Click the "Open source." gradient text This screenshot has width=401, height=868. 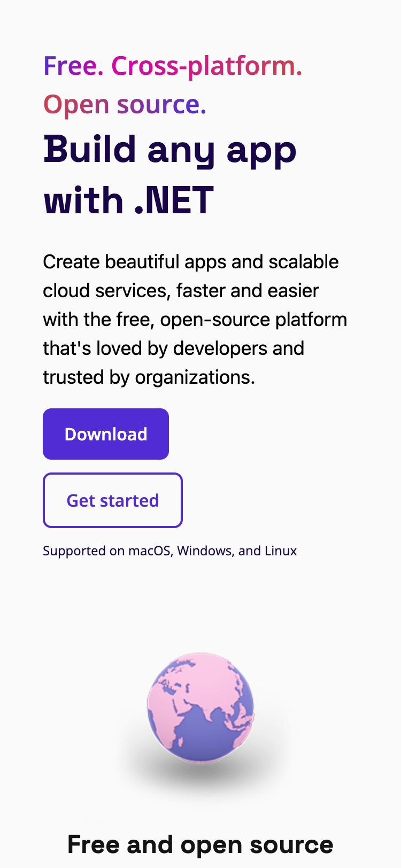(125, 104)
